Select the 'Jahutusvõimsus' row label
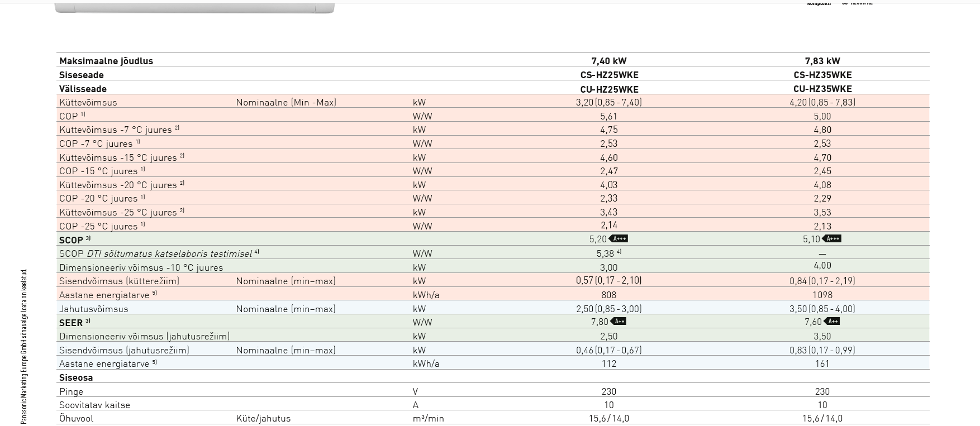The height and width of the screenshot is (426, 980). [x=94, y=309]
